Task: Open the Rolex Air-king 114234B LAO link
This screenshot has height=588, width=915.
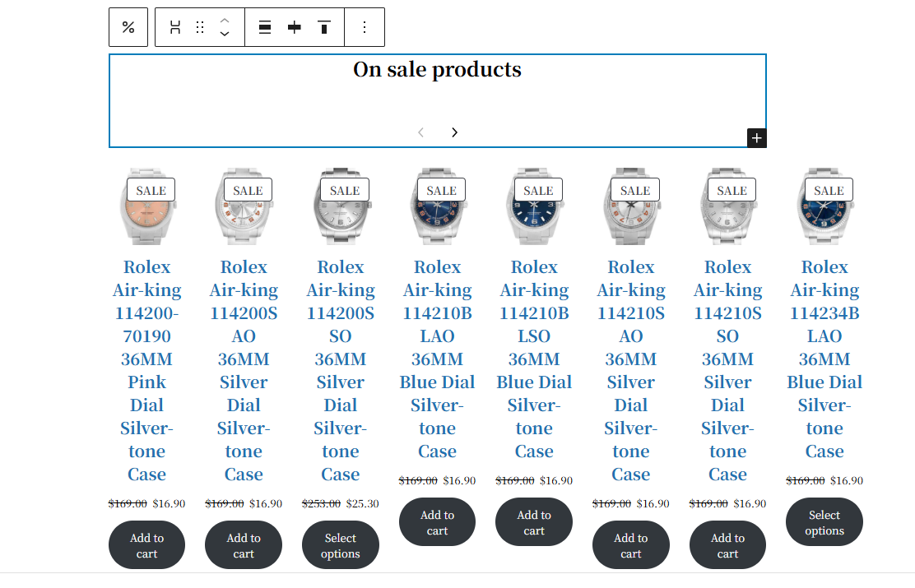Action: 824,359
